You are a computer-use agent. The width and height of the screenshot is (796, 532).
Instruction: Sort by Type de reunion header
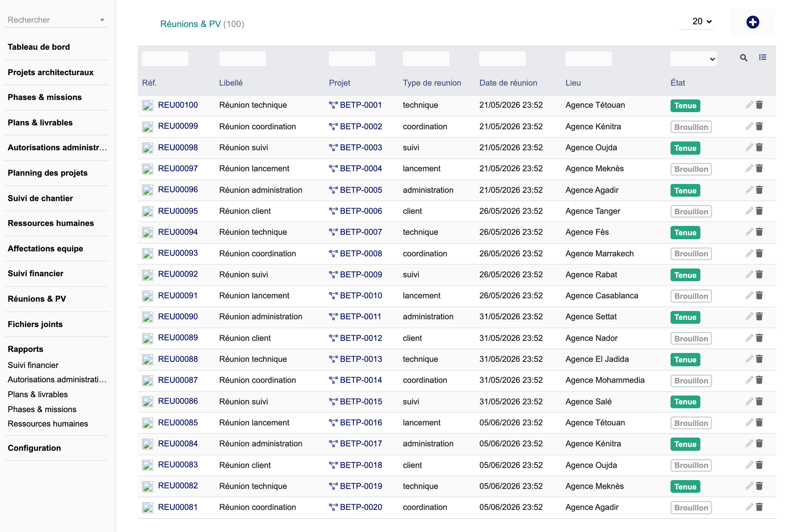click(x=432, y=83)
